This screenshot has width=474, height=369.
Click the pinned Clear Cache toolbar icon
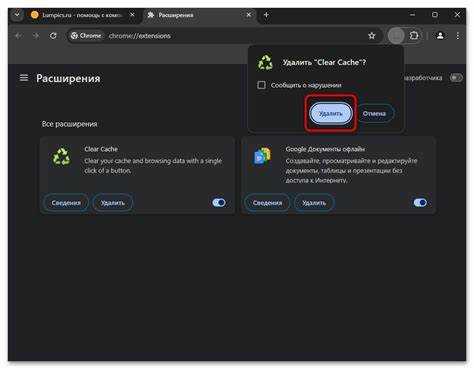396,35
